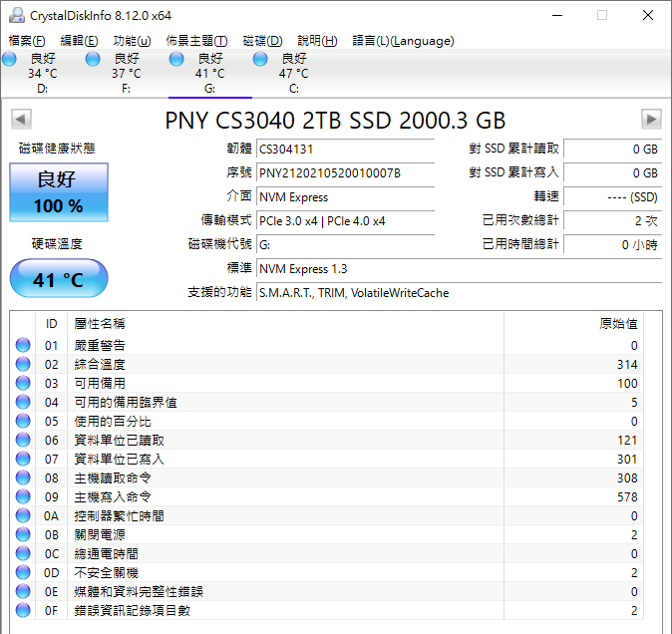Click status orb for drive F:
Image resolution: width=672 pixels, height=634 pixels.
click(x=93, y=59)
